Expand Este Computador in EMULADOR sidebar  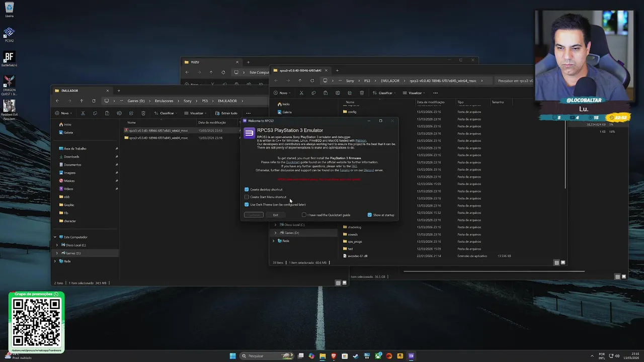pos(55,237)
